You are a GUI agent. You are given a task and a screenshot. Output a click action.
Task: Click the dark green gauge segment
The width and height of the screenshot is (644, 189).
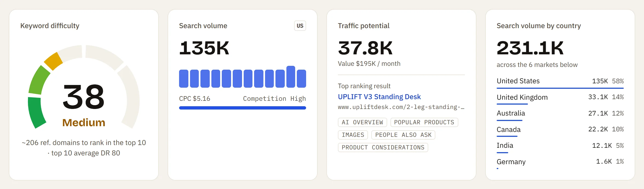[36, 113]
